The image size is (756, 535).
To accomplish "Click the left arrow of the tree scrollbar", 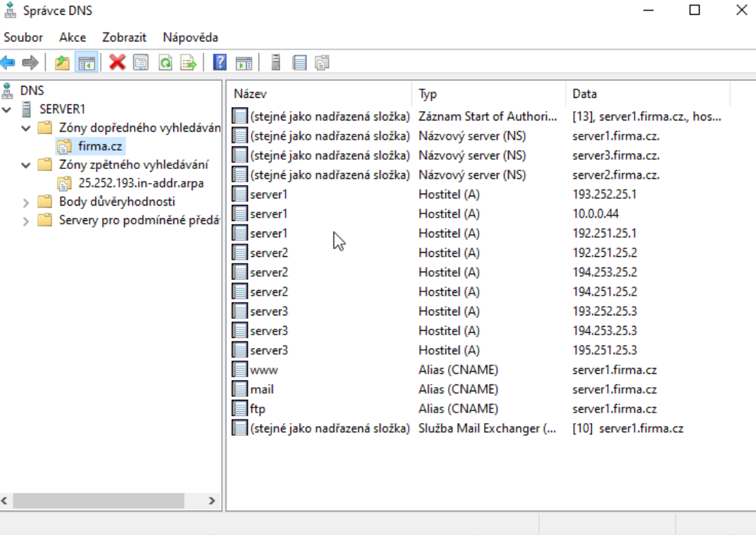I will (4, 501).
